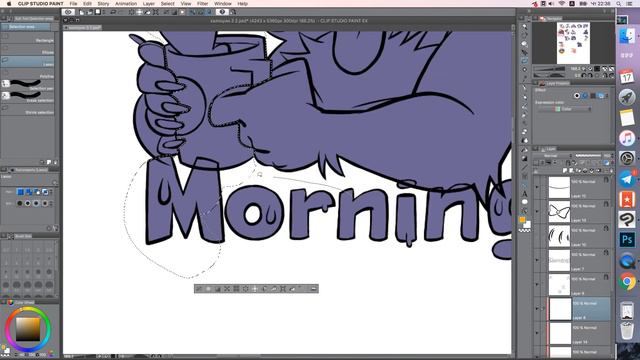Select the Eraser tool in tool palette
640x360 pixels.
click(x=524, y=131)
